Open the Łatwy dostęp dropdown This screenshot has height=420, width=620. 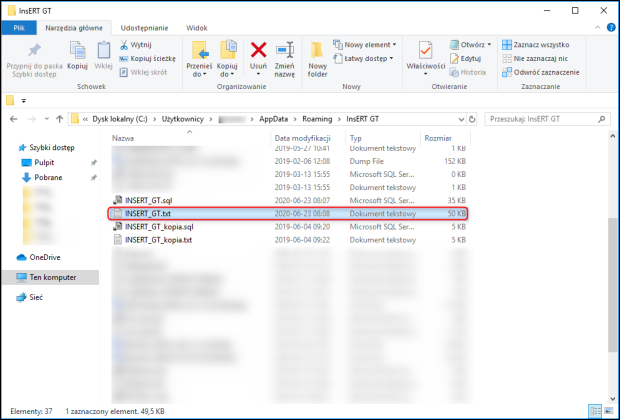(363, 59)
